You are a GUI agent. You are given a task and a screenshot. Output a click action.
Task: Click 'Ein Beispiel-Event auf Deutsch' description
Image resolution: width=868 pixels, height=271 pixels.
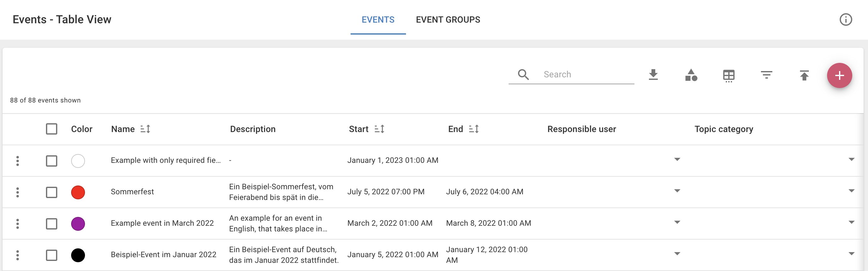click(x=284, y=255)
